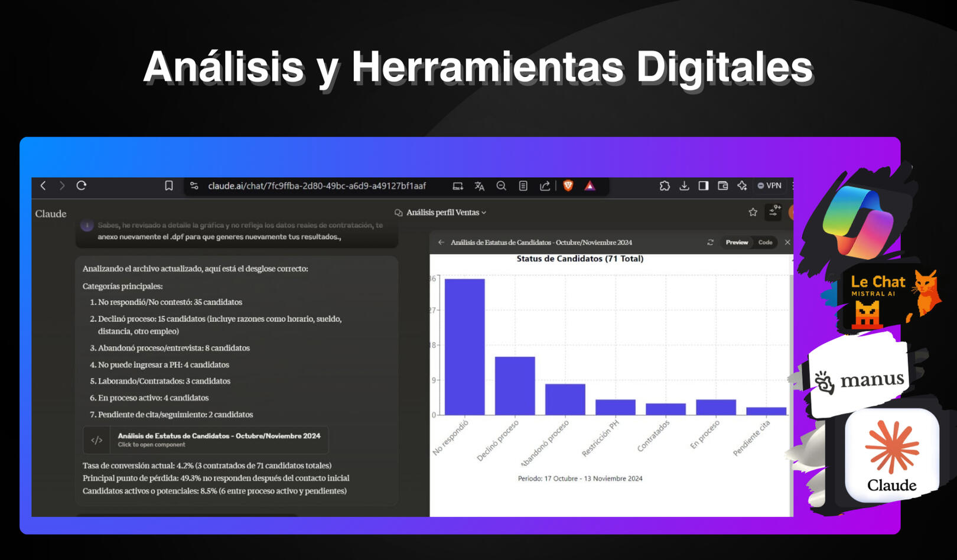Viewport: 957px width, 560px height.
Task: View browser Downloads
Action: click(x=684, y=185)
